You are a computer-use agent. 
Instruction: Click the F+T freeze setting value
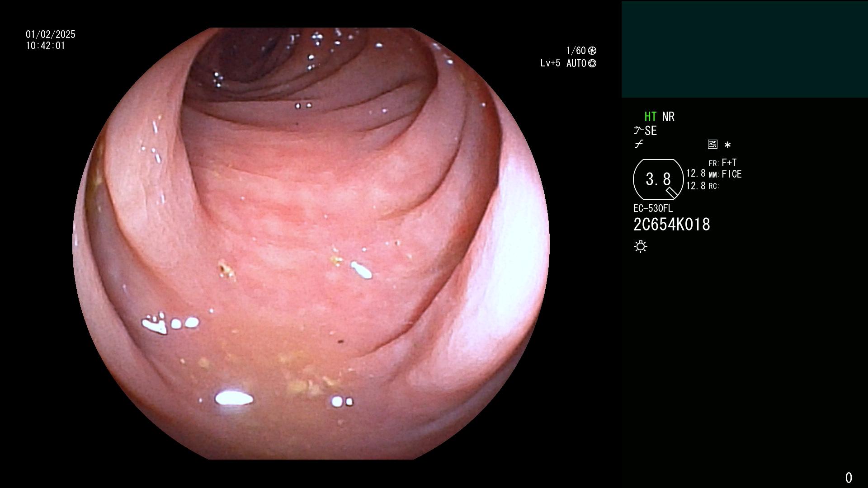pos(729,163)
